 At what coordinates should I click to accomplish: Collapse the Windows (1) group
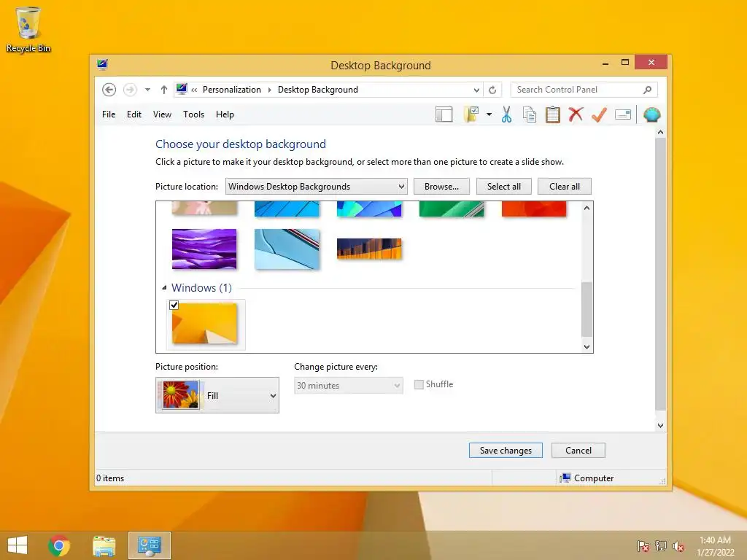164,287
